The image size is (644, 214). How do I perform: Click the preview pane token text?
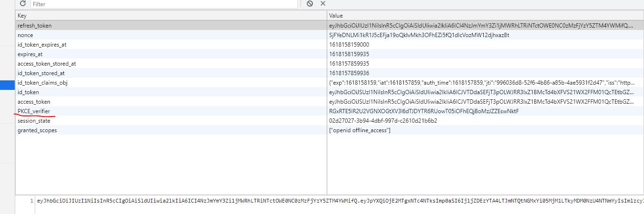pos(340,201)
